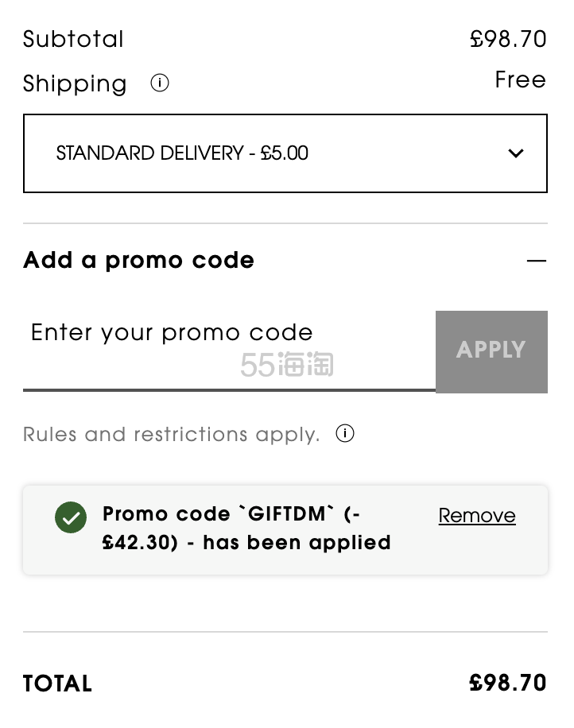Click the TOTAL amount £98.70

point(508,683)
